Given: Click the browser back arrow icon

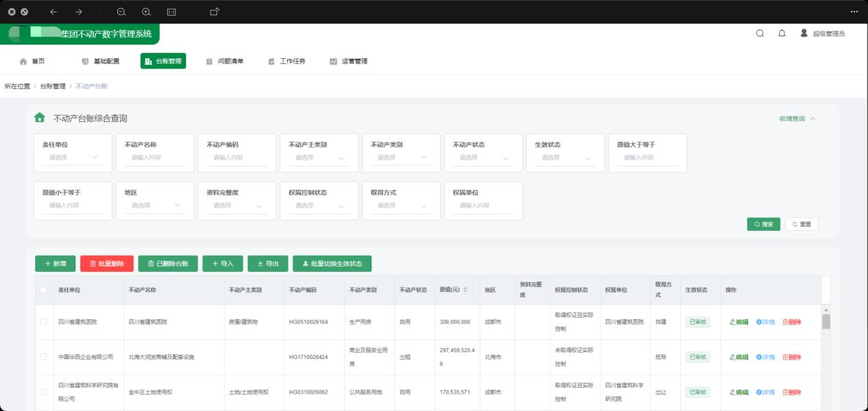Looking at the screenshot, I should 53,12.
